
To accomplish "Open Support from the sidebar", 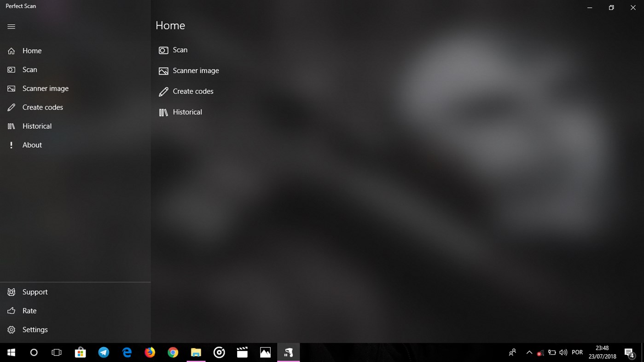I will (x=75, y=292).
